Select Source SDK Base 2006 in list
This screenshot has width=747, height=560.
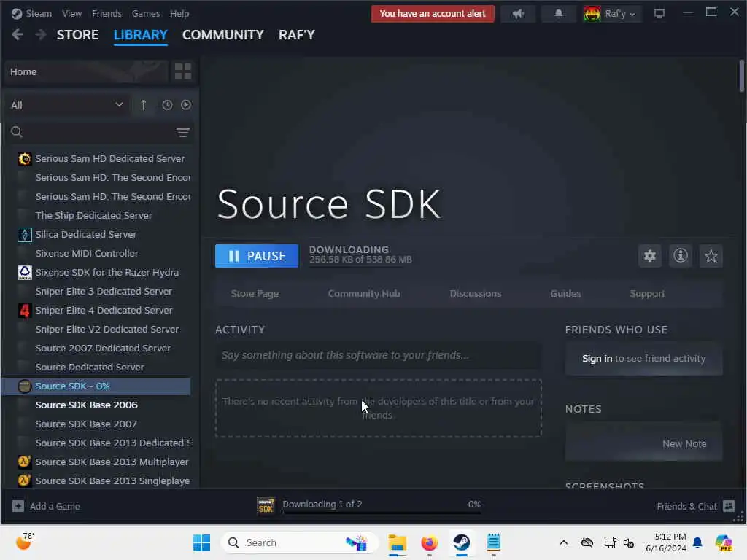point(86,405)
